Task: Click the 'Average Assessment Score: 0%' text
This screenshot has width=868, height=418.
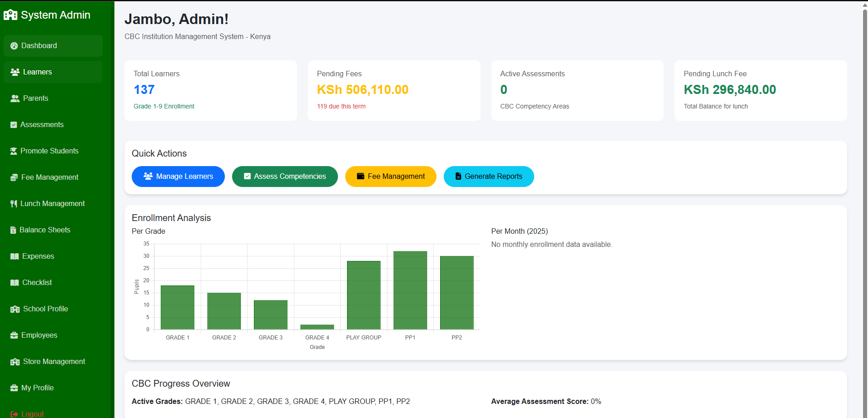Action: (546, 401)
